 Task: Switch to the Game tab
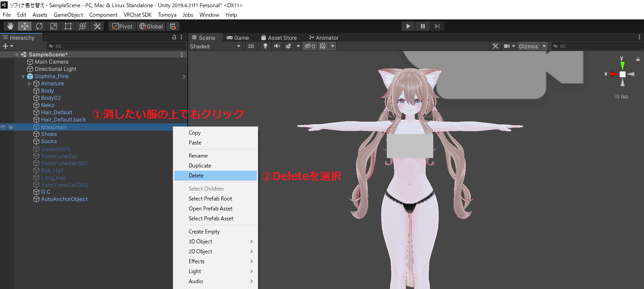(238, 37)
